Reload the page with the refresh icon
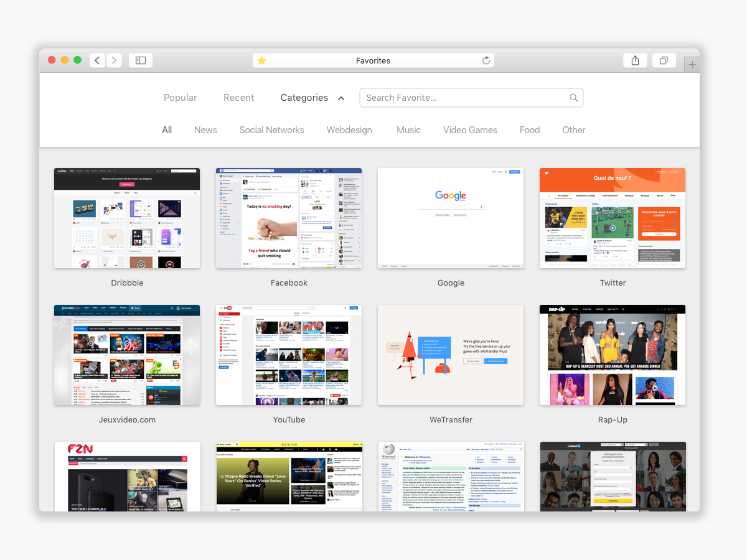Image resolution: width=747 pixels, height=560 pixels. click(486, 60)
